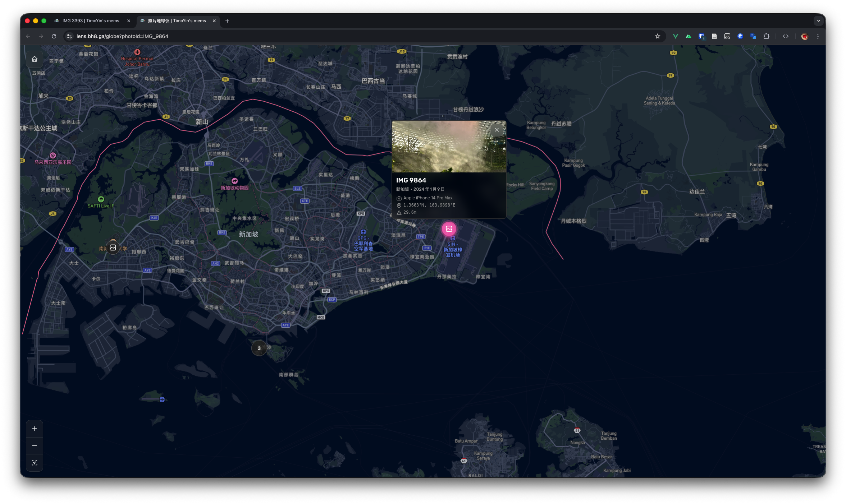This screenshot has width=846, height=504.
Task: Click the site information icon in address bar
Action: click(x=69, y=36)
